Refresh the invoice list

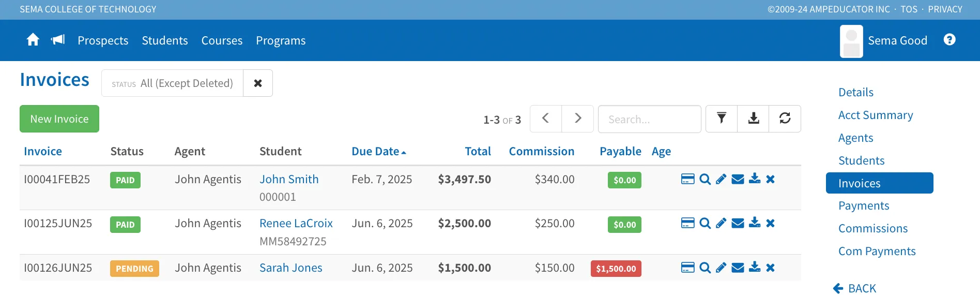tap(785, 119)
